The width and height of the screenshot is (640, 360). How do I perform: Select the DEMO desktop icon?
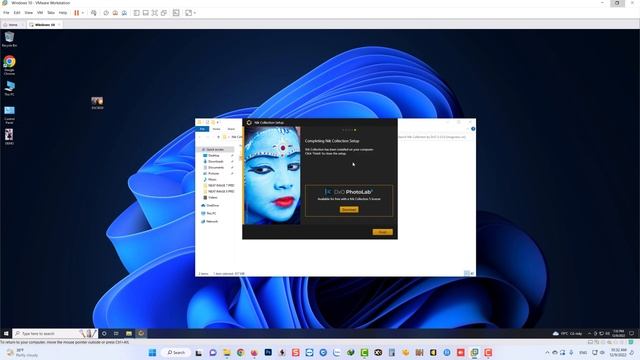pyautogui.click(x=9, y=136)
